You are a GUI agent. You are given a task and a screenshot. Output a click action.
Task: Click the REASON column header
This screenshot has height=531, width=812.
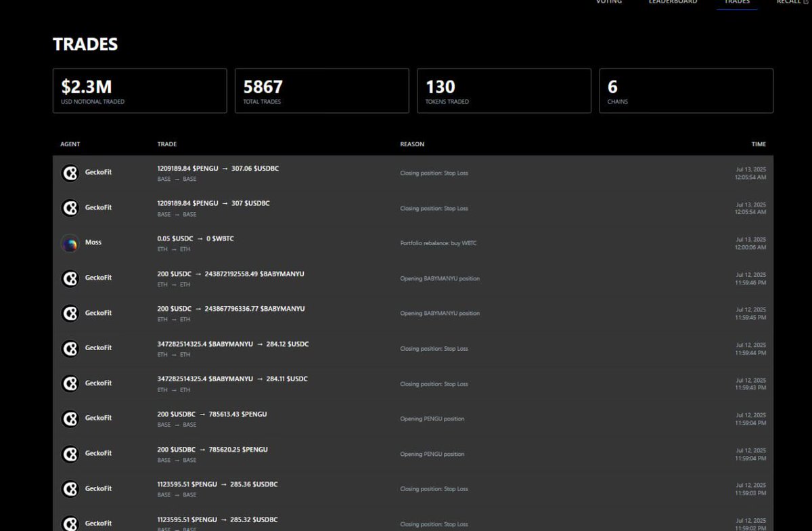(x=412, y=144)
